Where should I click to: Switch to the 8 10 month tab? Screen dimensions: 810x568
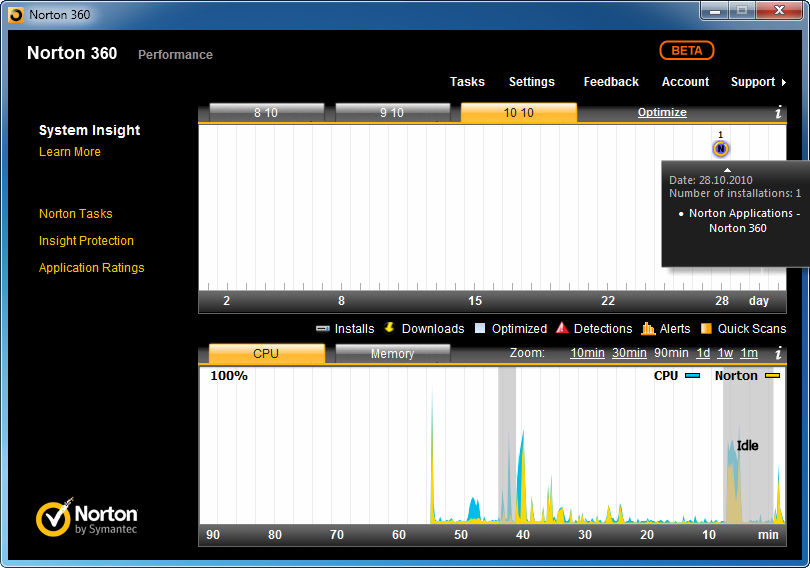(267, 112)
